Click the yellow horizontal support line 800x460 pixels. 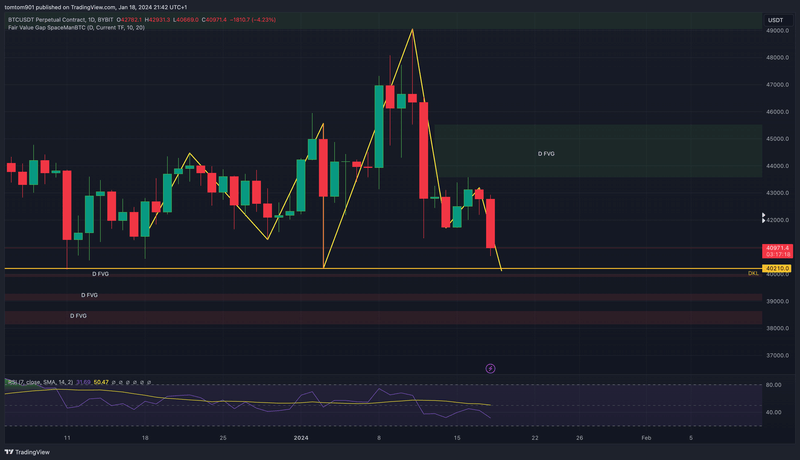point(383,268)
